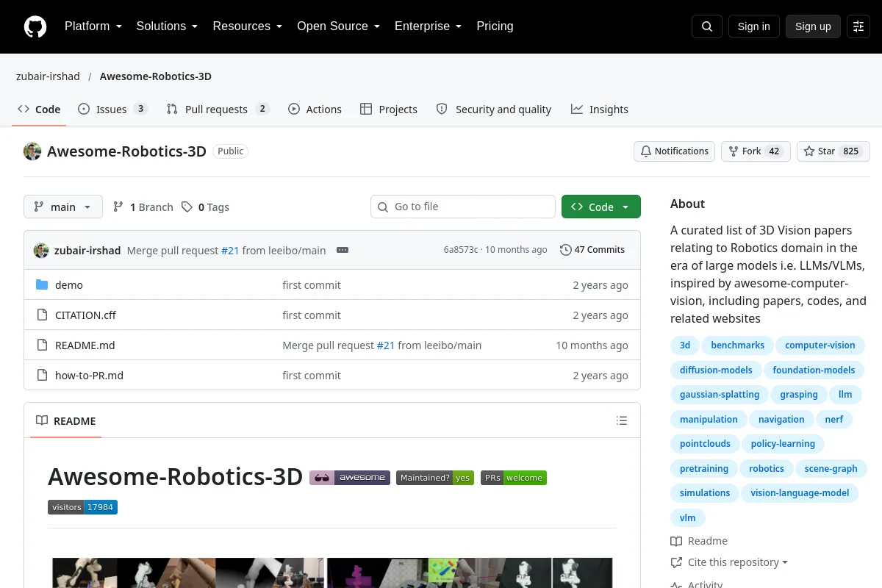Click the README robot demo image
The image size is (882, 588).
coord(332,573)
